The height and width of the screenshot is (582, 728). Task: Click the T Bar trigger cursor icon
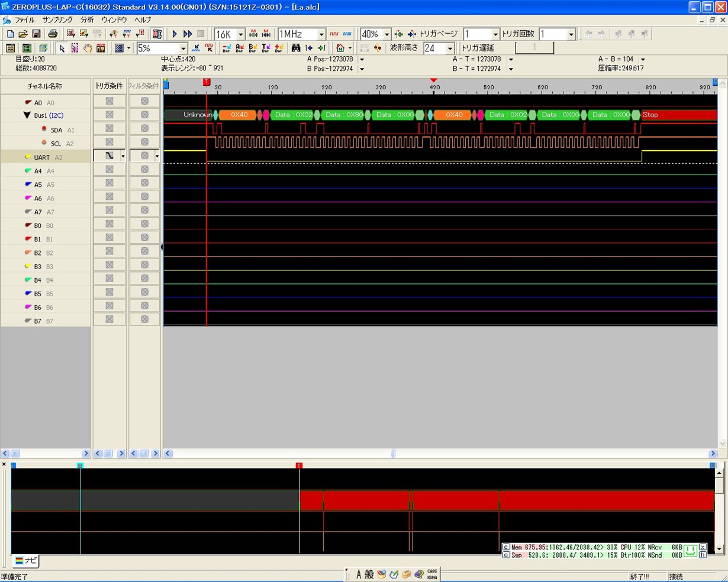[265, 48]
